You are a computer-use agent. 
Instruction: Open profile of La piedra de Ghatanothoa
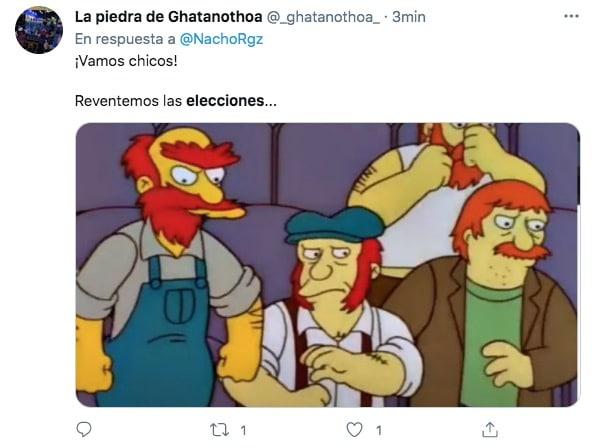coord(168,17)
